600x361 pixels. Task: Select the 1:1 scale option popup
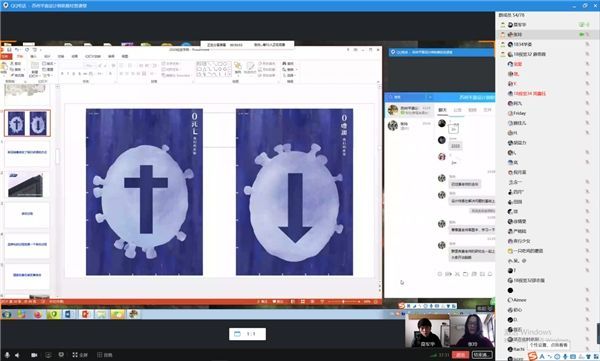(247, 334)
